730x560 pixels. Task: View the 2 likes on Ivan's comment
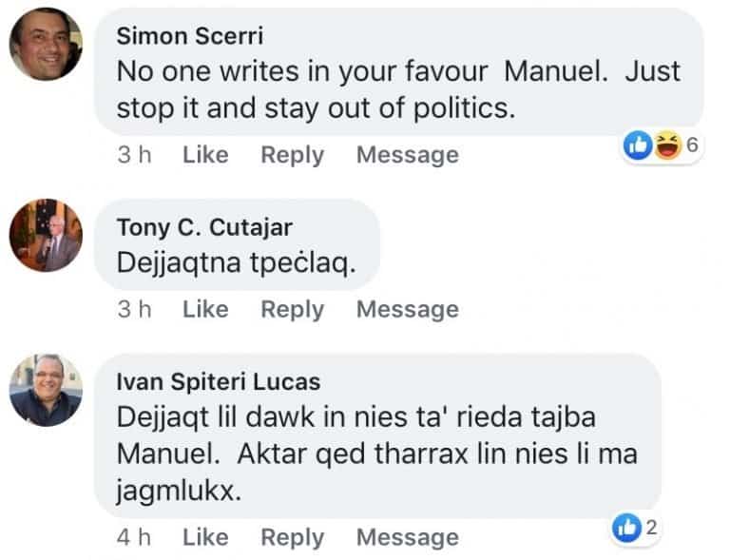pyautogui.click(x=637, y=529)
